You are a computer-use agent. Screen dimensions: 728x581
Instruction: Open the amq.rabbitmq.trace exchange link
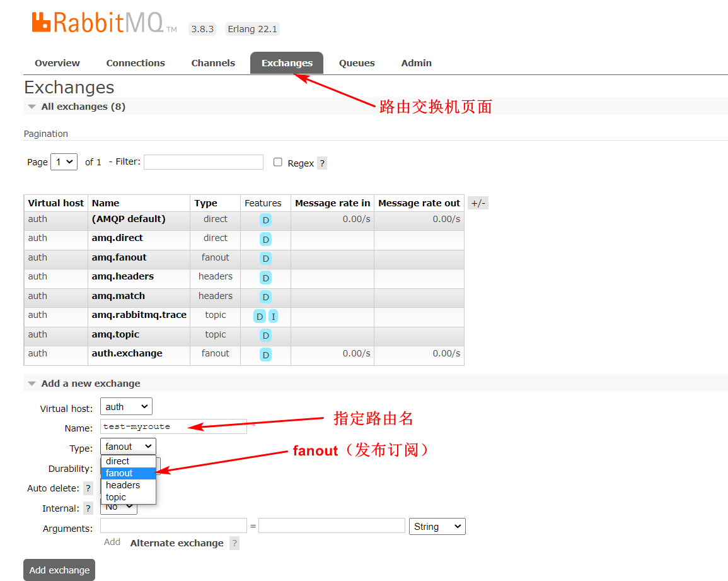[139, 315]
